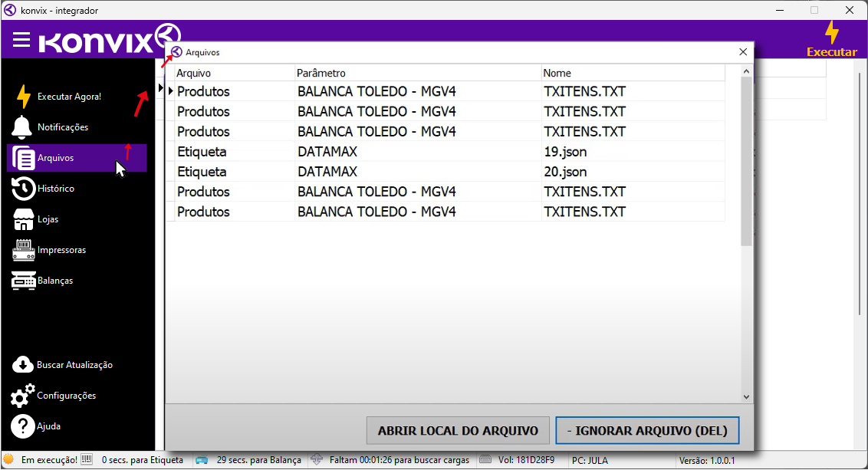Select the 19.json file name cell
This screenshot has width=868, height=470.
click(633, 152)
